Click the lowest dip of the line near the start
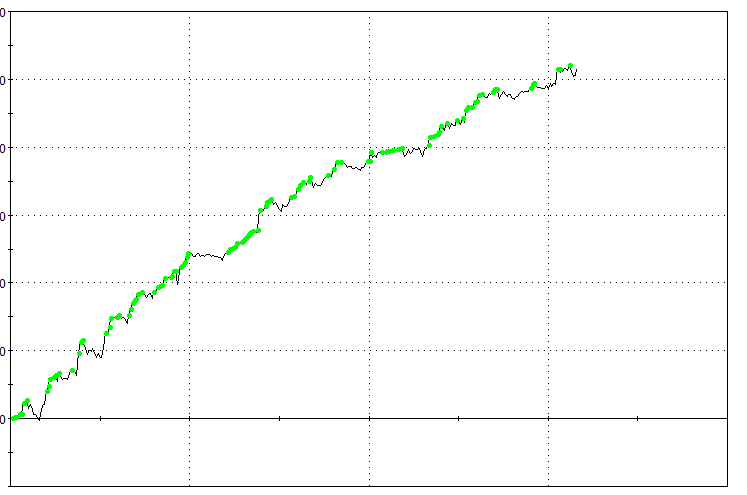This screenshot has height=495, width=747. [x=39, y=420]
